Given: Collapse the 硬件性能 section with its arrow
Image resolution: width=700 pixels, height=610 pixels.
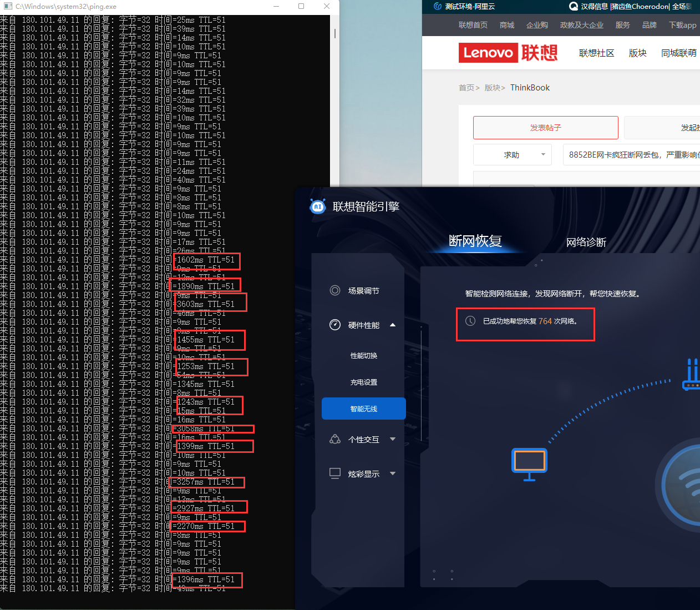Looking at the screenshot, I should point(393,325).
